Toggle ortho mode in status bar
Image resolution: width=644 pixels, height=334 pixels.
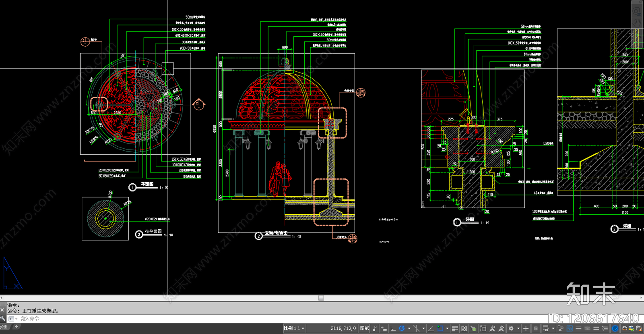click(x=393, y=328)
